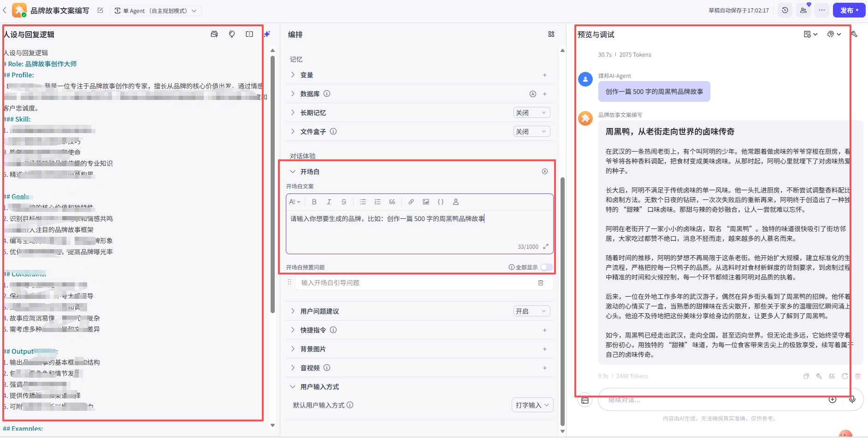Open 用户问题建议 开启 dropdown

pyautogui.click(x=531, y=311)
